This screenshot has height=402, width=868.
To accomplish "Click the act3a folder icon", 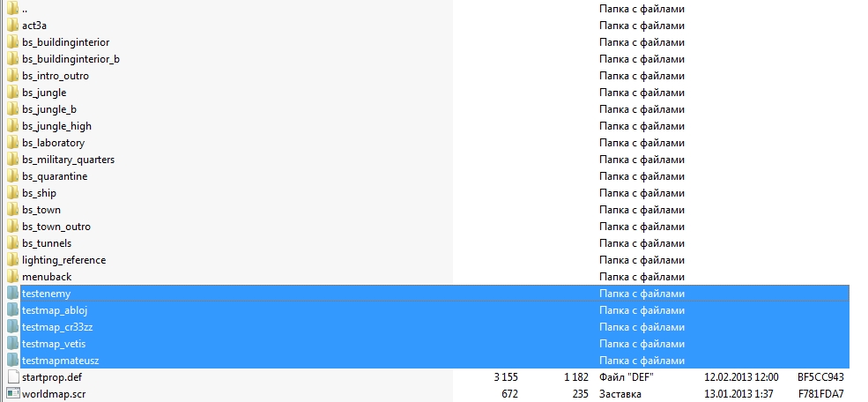I will click(x=13, y=26).
